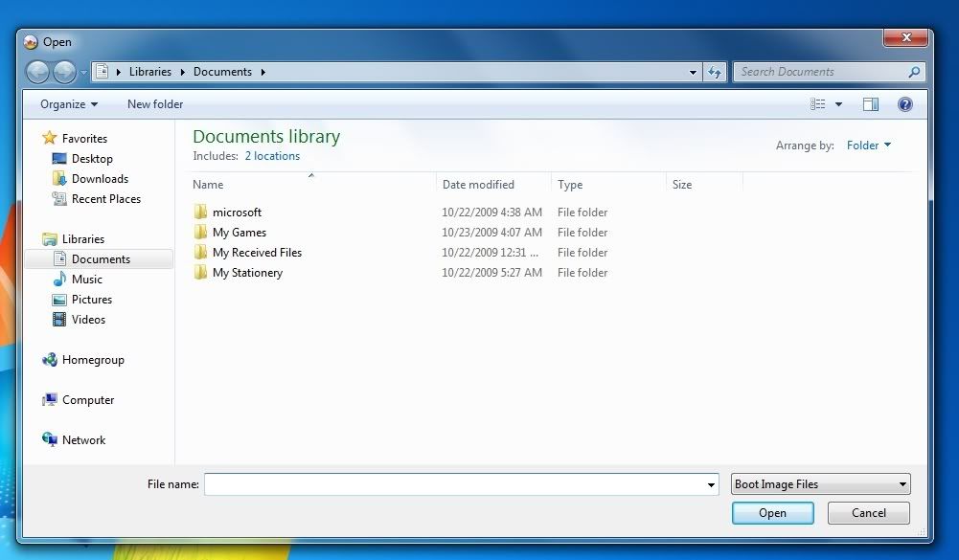Select the microsoft folder icon

[200, 212]
